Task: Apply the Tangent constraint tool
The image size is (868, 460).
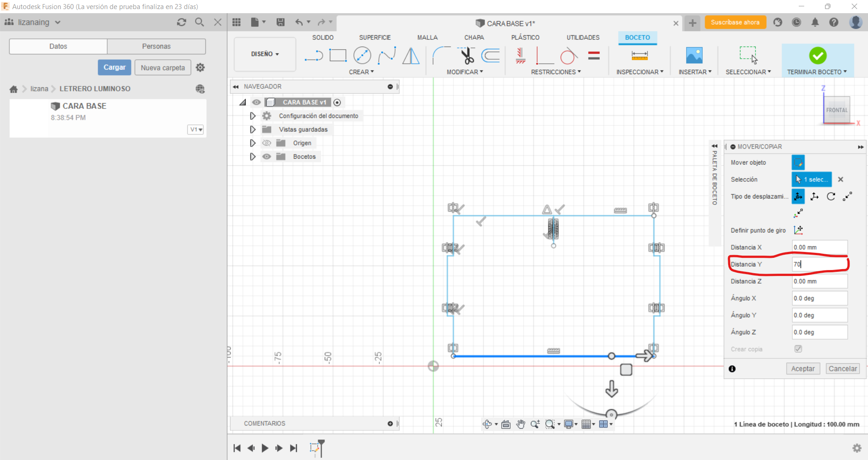Action: 569,56
